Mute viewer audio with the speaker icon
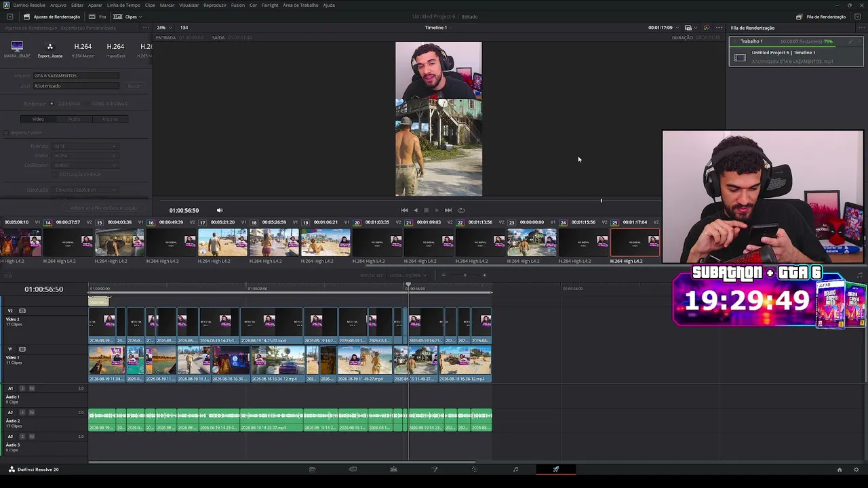Viewport: 868px width, 488px height. [219, 210]
